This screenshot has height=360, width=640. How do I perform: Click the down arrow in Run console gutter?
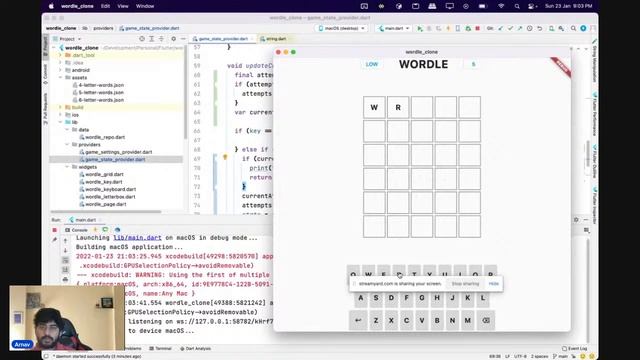(65, 250)
